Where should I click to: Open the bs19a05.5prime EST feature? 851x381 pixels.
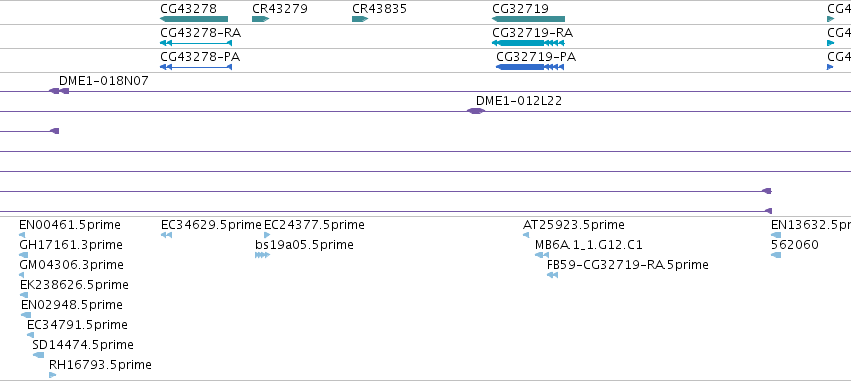(262, 255)
